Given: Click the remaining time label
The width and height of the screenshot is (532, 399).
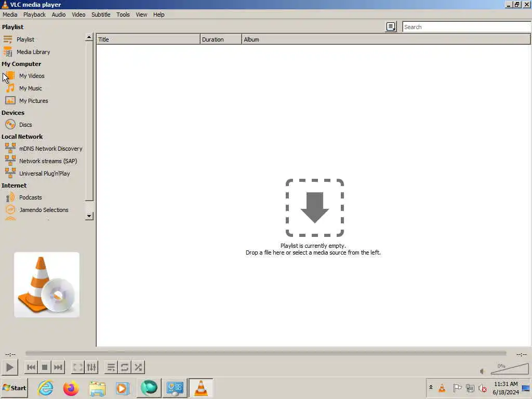Looking at the screenshot, I should click(522, 354).
